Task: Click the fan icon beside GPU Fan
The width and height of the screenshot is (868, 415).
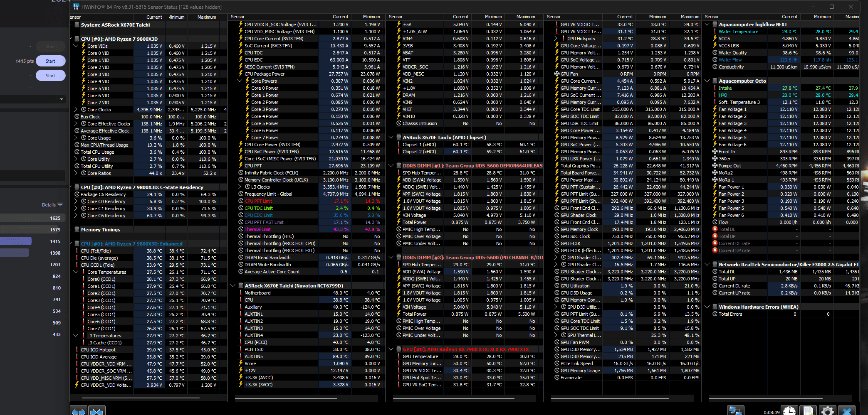Action: (557, 74)
